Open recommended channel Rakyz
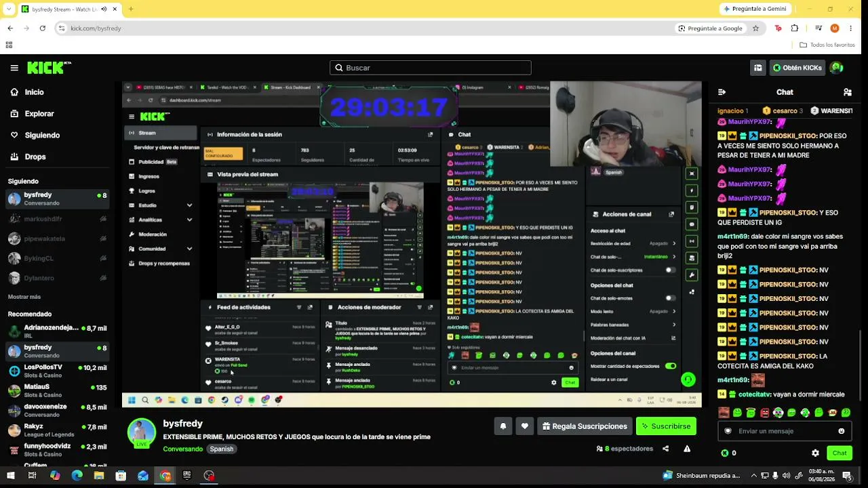Viewport: 868px width, 488px height. (58, 430)
